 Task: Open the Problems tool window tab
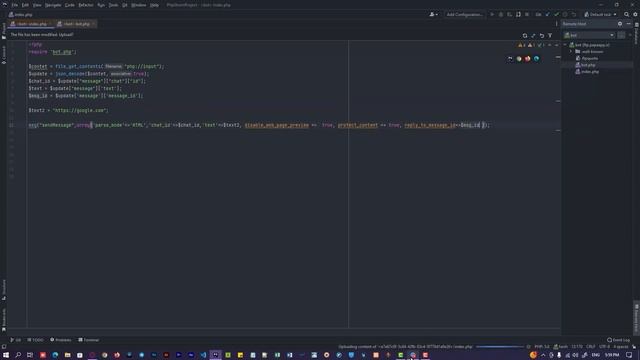point(60,340)
